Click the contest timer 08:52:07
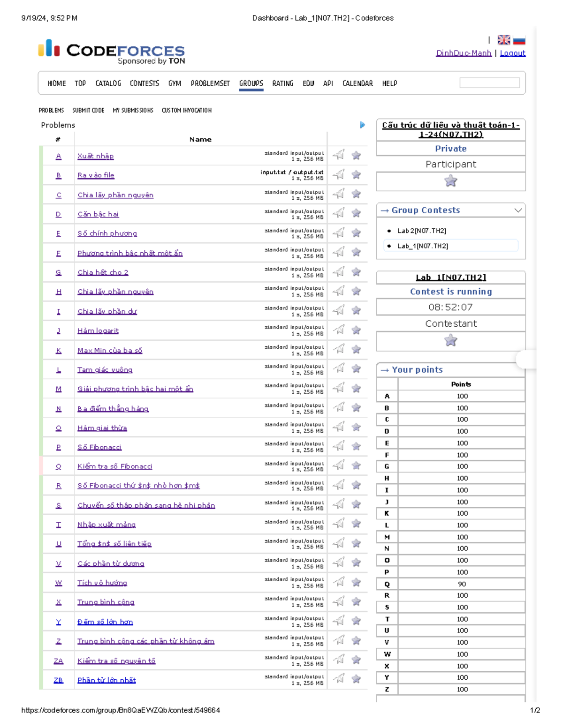The image size is (563, 728). click(x=450, y=307)
